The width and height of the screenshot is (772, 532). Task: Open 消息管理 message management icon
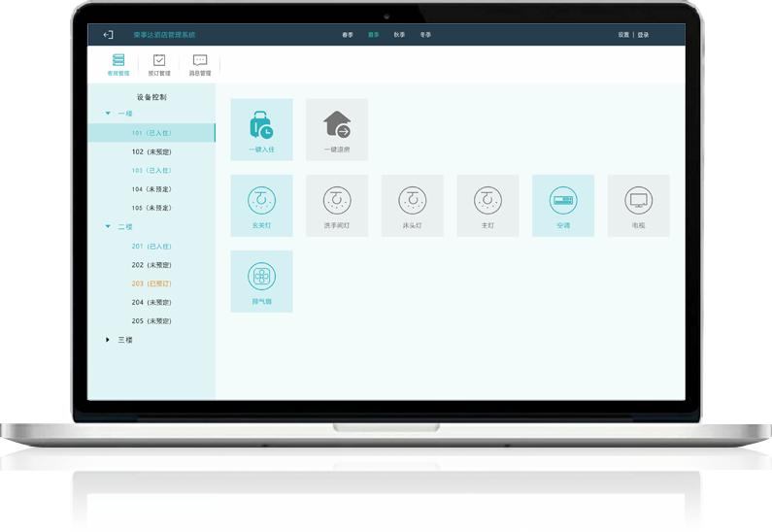(x=200, y=64)
